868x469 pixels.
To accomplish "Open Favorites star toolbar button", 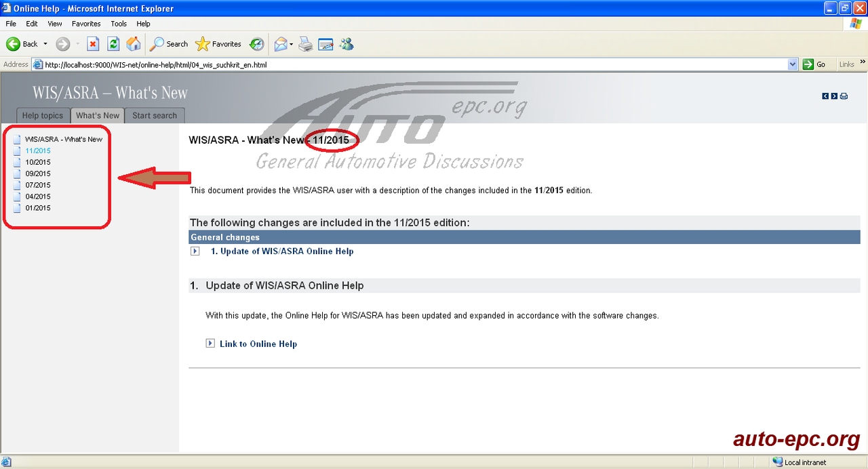I will click(x=218, y=44).
